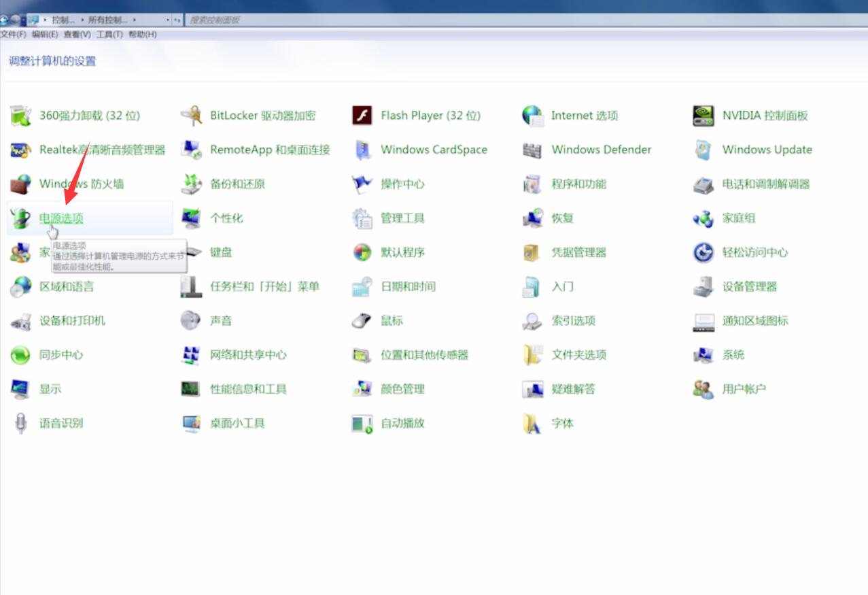Click the 语音识别 microphone icon
Screen dimensions: 868x595
click(21, 423)
